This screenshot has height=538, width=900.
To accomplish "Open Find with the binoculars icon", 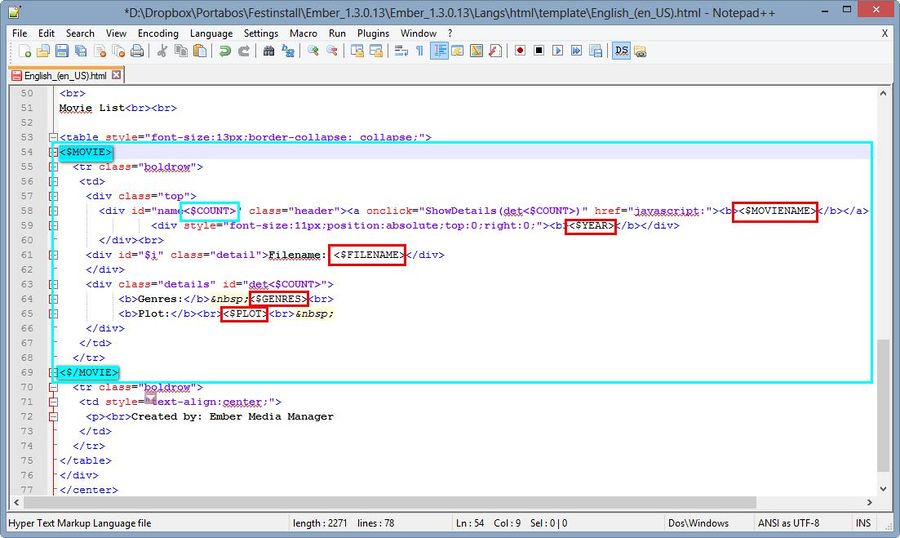I will [x=269, y=51].
